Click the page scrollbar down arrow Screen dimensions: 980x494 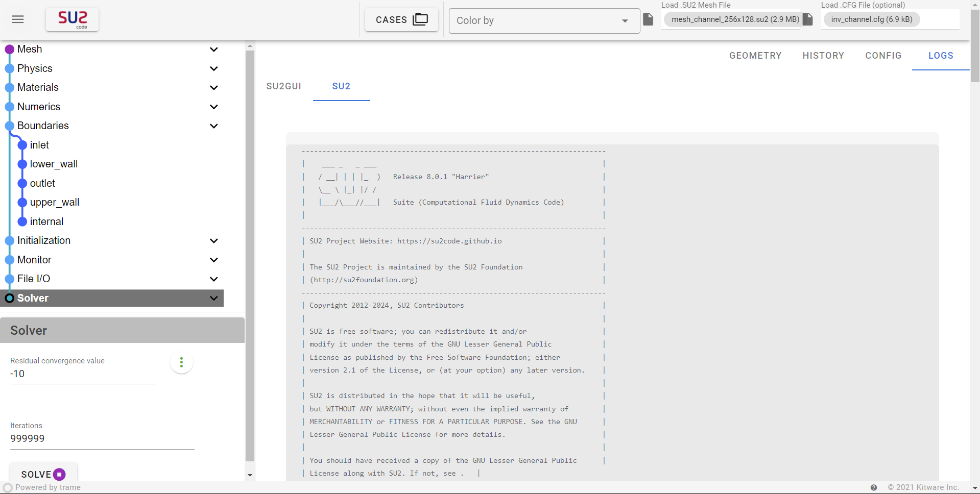tap(975, 488)
